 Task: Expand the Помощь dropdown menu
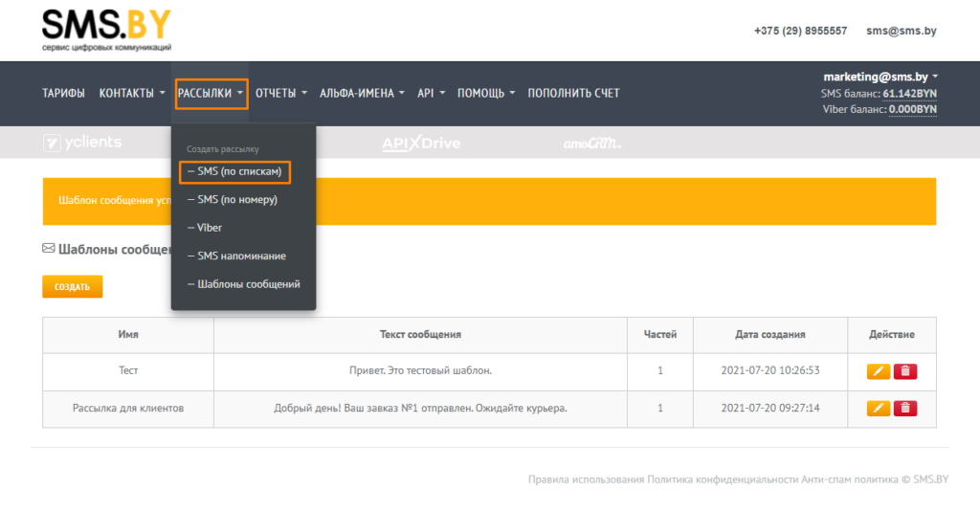[x=486, y=93]
